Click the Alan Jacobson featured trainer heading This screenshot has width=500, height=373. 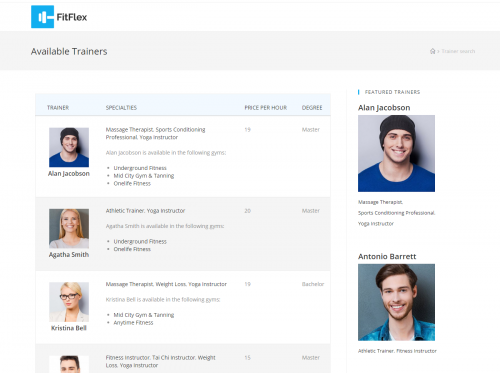[384, 108]
